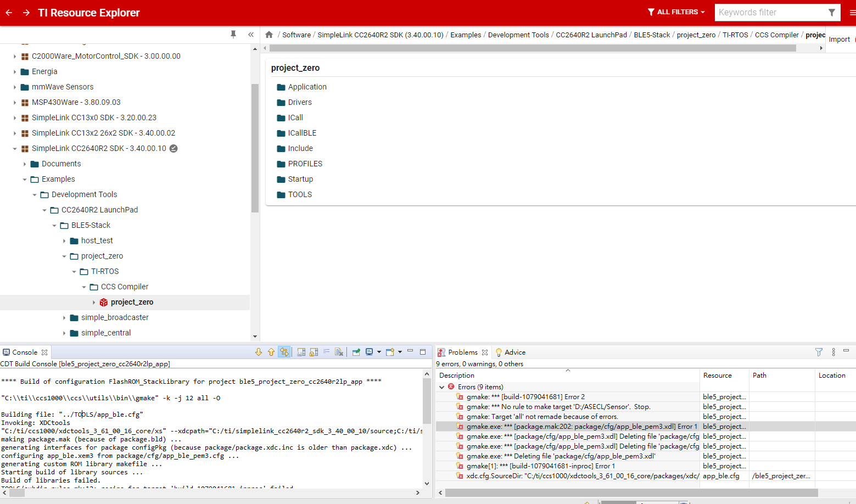
Task: Click the Pin Console icon
Action: [356, 352]
